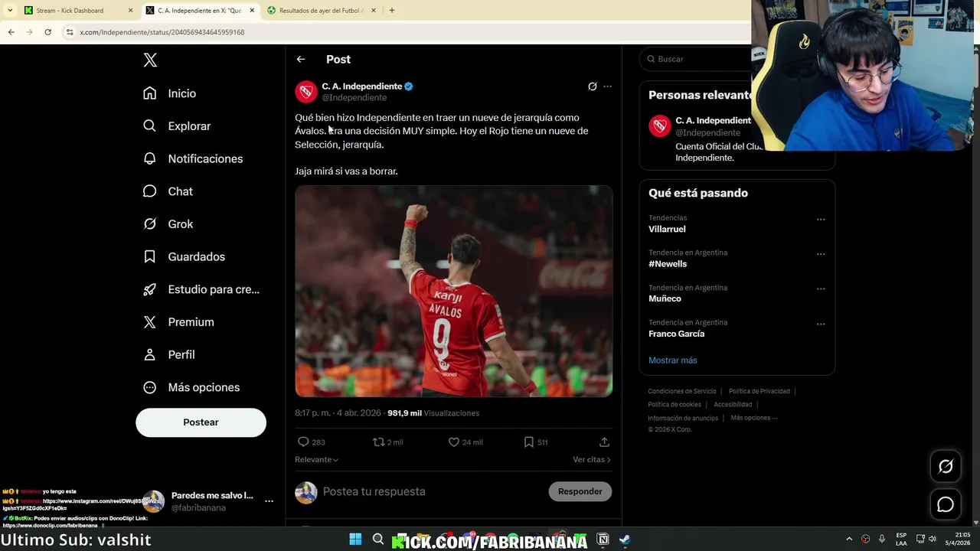
Task: Switch to Resultados de ayer del Futbol tab
Action: pyautogui.click(x=322, y=11)
